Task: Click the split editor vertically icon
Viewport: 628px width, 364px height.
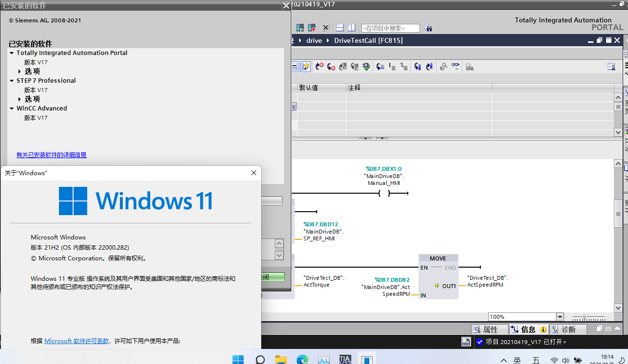Action: (351, 28)
